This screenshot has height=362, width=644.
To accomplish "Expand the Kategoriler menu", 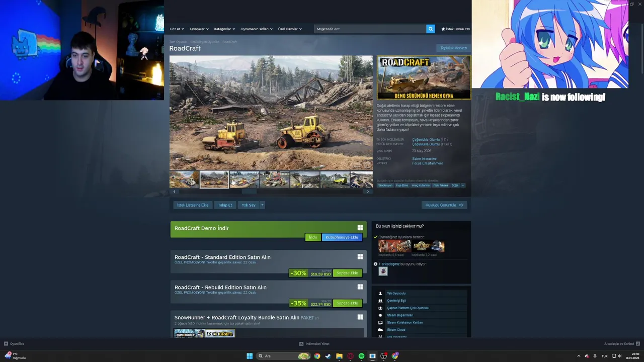I will point(224,29).
